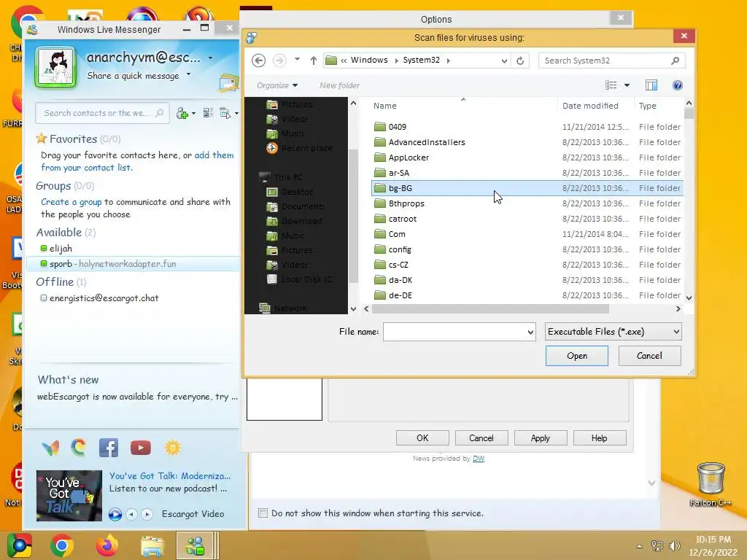The image size is (747, 560).
Task: Open the YouTube icon in Messenger
Action: tap(141, 448)
